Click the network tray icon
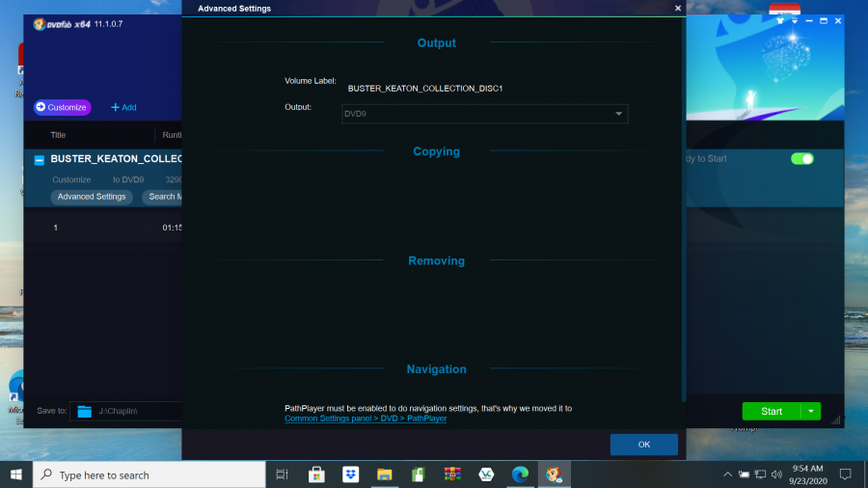This screenshot has width=868, height=488. [761, 474]
